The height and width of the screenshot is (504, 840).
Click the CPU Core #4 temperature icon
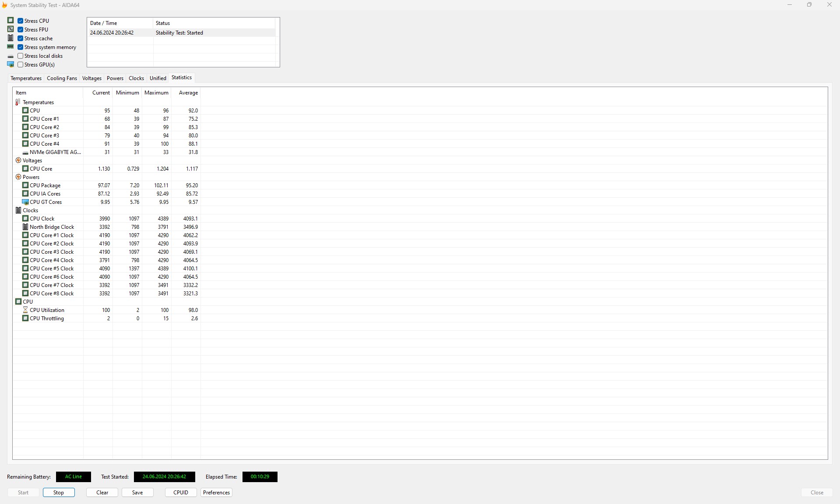(25, 144)
